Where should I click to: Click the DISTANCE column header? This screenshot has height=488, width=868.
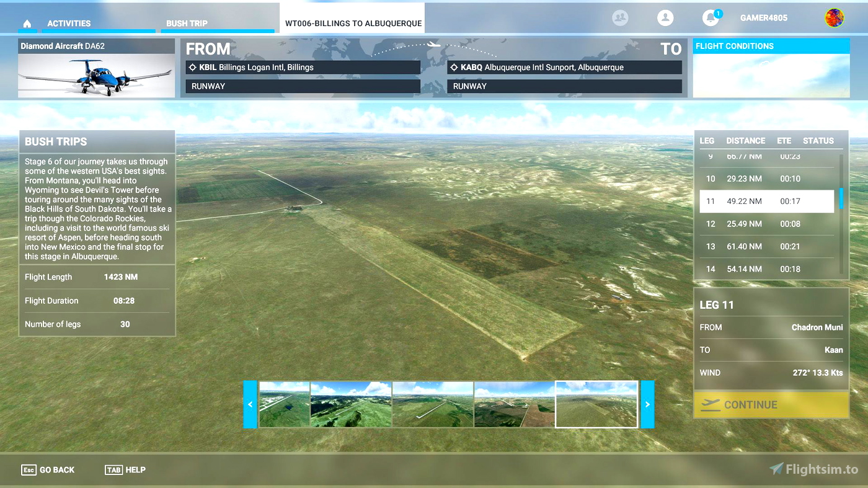coord(746,141)
